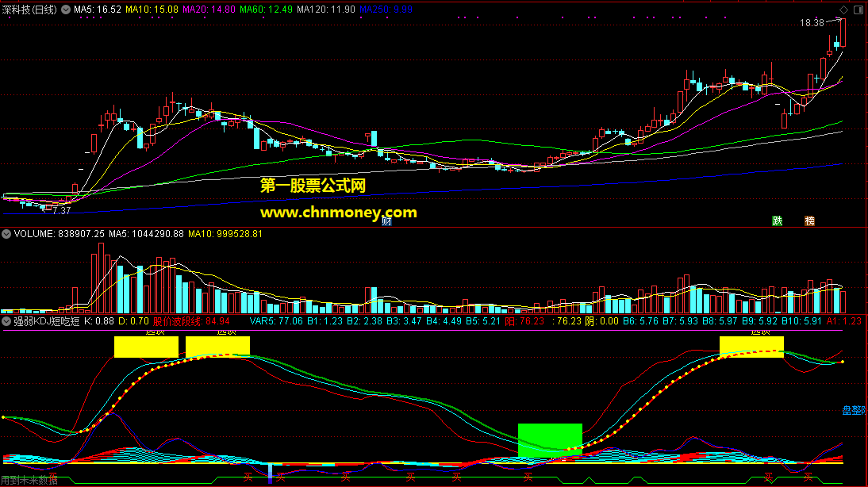868x487 pixels.
Task: Click the blue 盘整 consolidation label
Action: [854, 410]
